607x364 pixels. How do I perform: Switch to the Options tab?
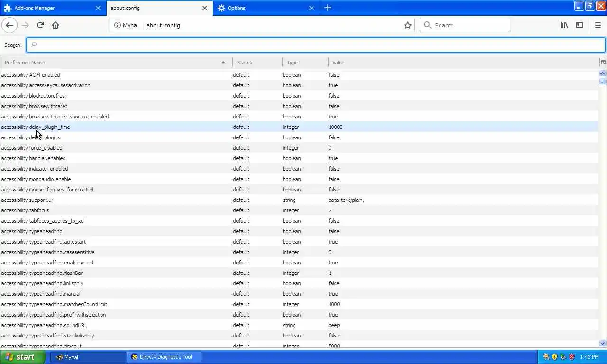point(267,8)
